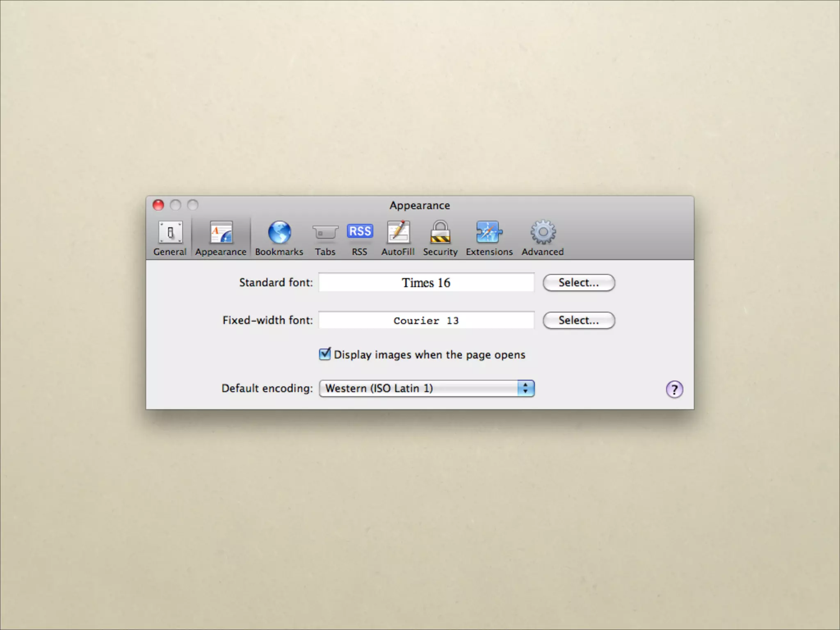Click the Bookmarks tab label text
The height and width of the screenshot is (630, 840).
[x=279, y=252]
